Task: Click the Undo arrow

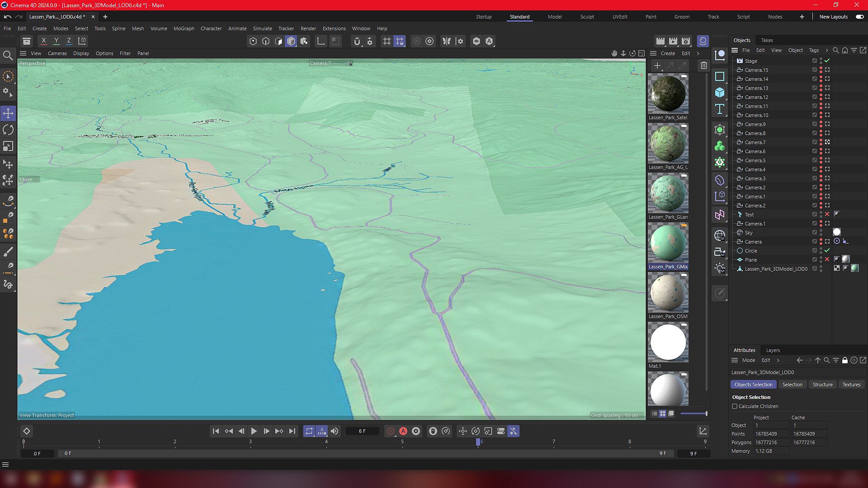Action: click(8, 17)
